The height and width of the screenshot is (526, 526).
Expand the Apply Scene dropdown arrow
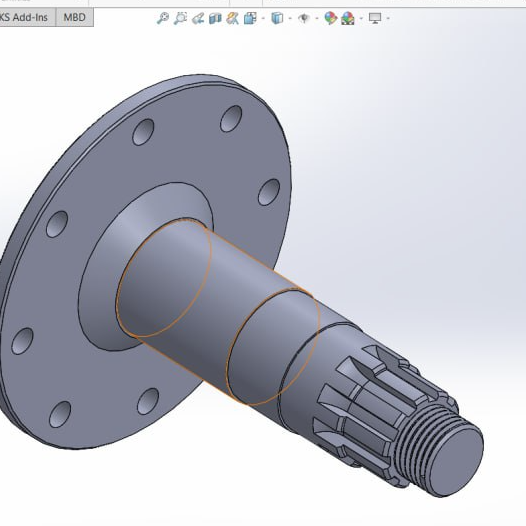(x=361, y=18)
